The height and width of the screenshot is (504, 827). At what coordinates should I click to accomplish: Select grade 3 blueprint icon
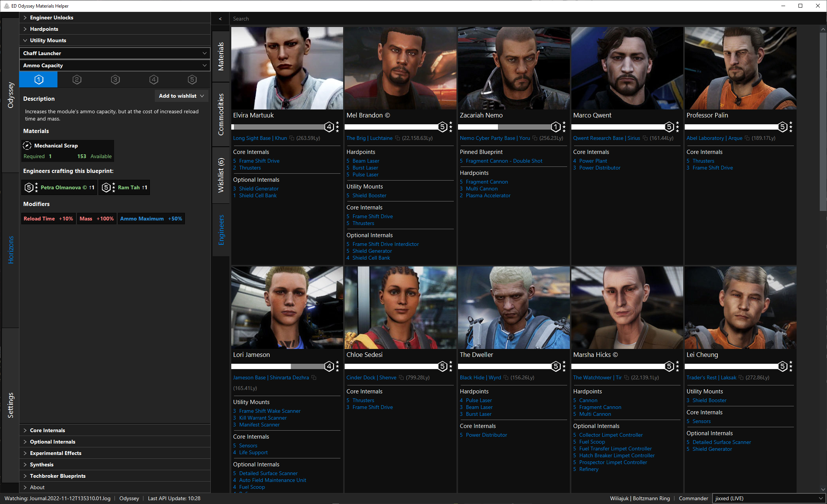point(115,79)
